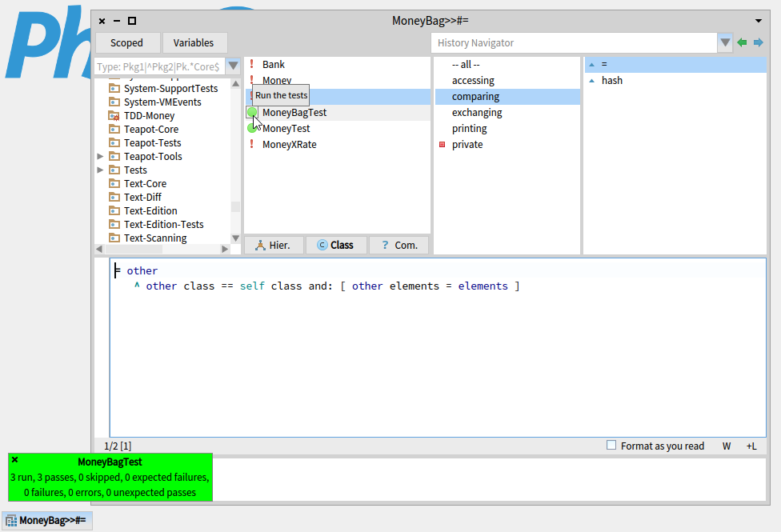Screen dimensions: 781x532
Task: Click the 1/2 [1] cursor position label
Action: click(x=118, y=446)
